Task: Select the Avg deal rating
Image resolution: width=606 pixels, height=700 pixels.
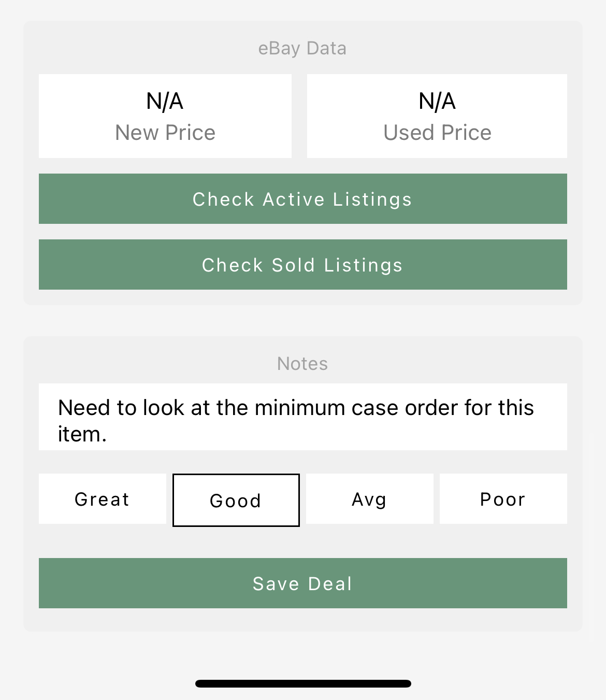Action: coord(369,499)
